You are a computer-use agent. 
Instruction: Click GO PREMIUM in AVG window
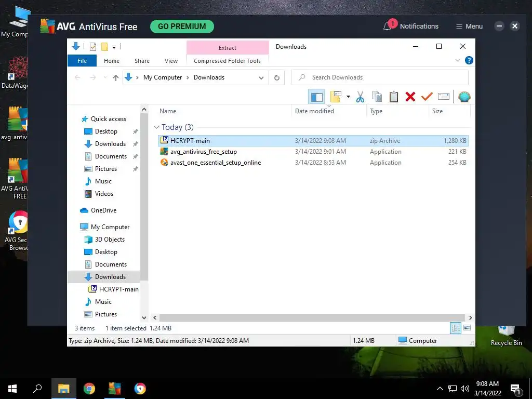pos(182,26)
